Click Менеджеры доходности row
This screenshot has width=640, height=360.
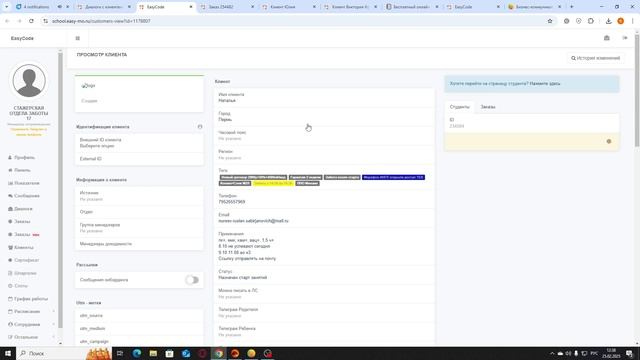click(x=139, y=244)
